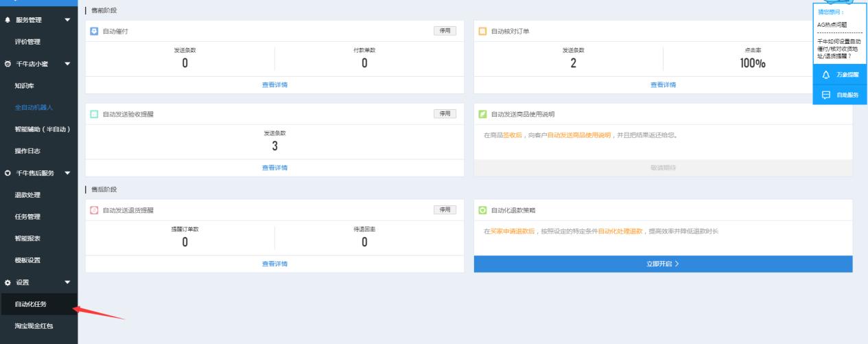Click the yellow 自动核对订单 card icon
The width and height of the screenshot is (868, 344).
pos(483,31)
